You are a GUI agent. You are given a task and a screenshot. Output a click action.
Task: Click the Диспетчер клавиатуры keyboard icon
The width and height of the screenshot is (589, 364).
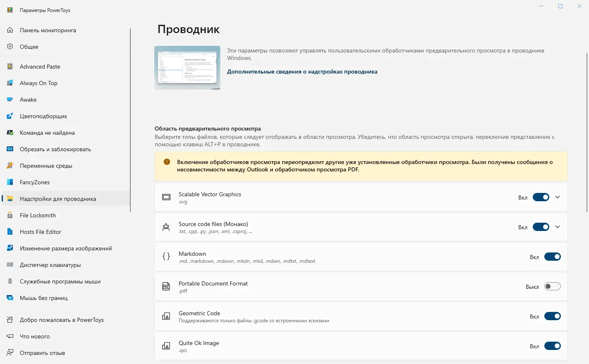pos(10,265)
